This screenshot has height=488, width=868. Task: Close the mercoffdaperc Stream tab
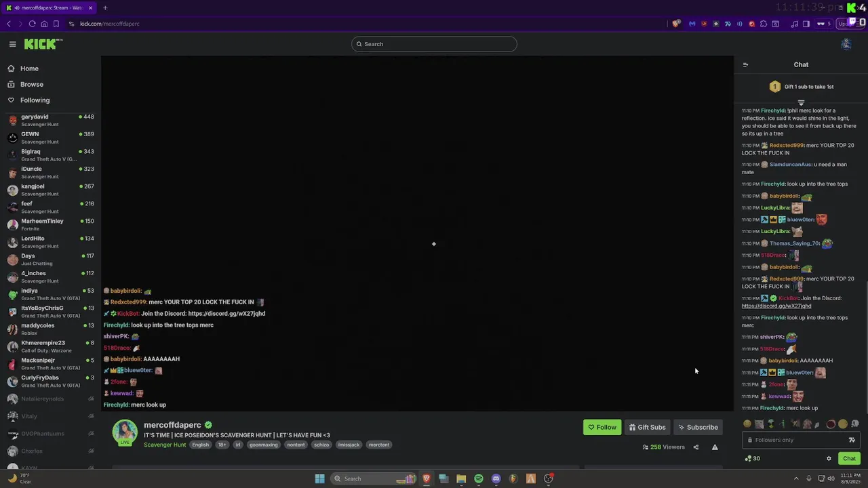[x=90, y=8]
